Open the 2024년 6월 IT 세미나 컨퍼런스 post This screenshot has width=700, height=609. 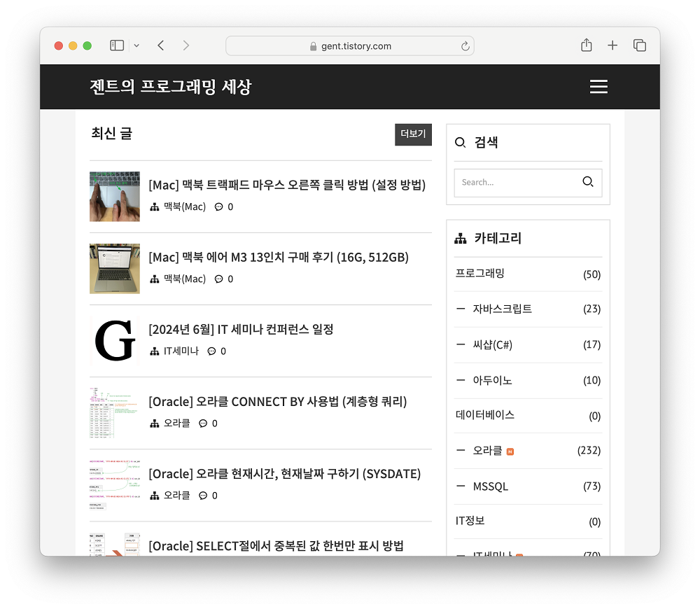(x=241, y=330)
